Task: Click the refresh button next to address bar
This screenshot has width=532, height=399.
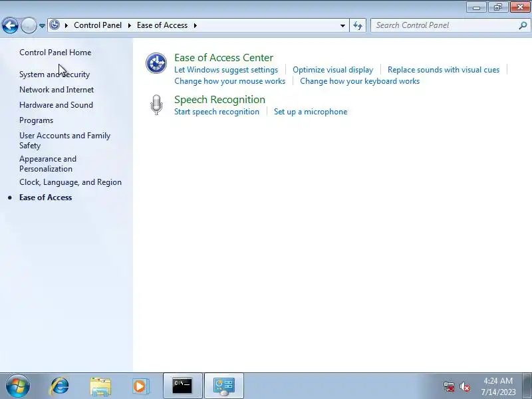Action: click(x=358, y=25)
